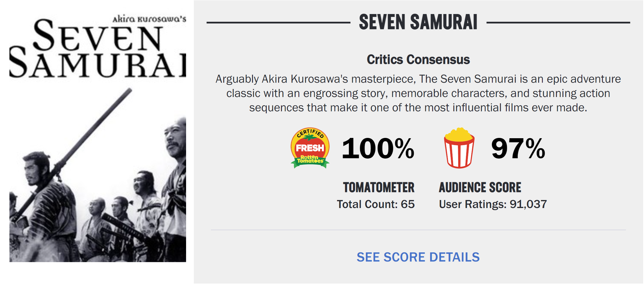Click the divider above SEE SCORE DETAILS
This screenshot has width=644, height=285.
(418, 230)
